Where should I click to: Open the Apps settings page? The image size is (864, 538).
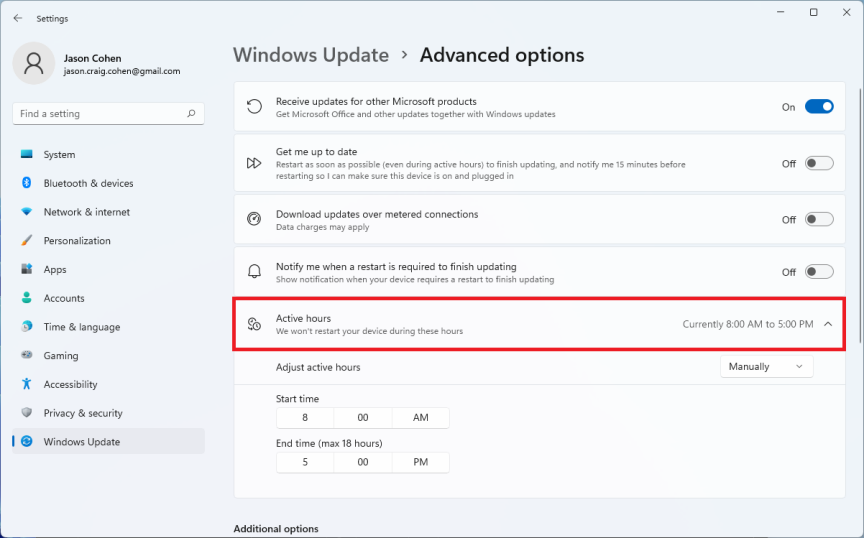point(55,270)
